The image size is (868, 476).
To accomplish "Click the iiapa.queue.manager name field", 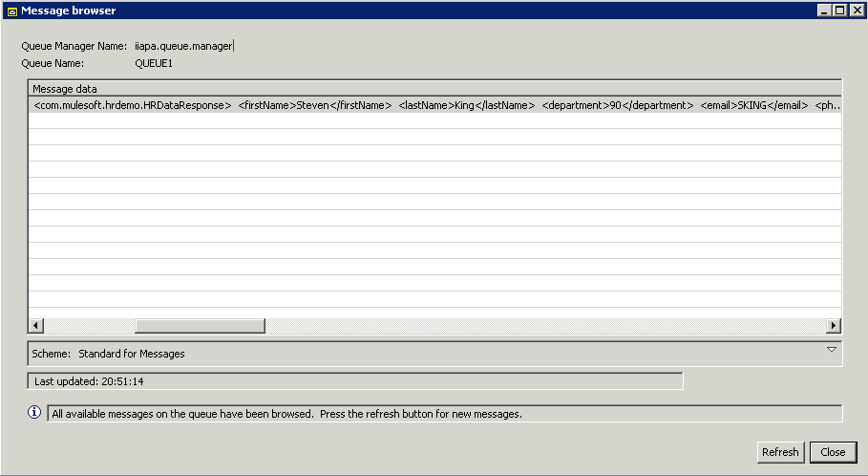I will (x=183, y=45).
